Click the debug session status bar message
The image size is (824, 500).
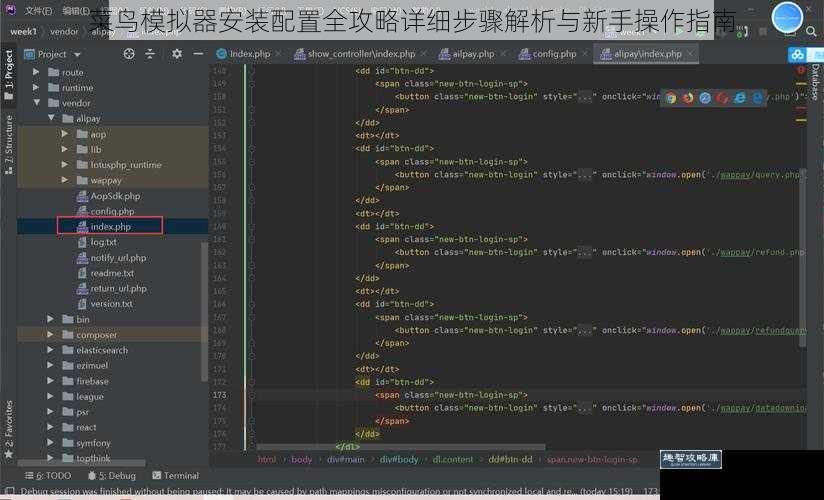326,492
